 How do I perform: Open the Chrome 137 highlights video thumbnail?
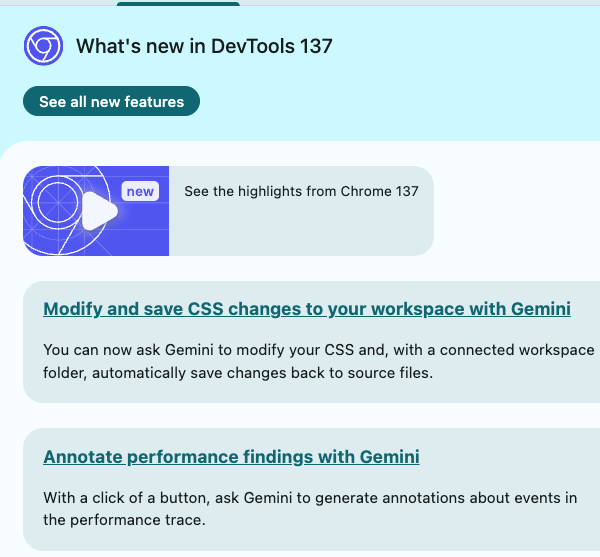[98, 211]
